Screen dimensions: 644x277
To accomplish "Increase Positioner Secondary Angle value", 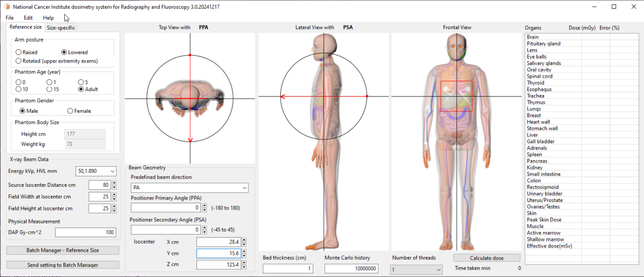I will [x=205, y=228].
